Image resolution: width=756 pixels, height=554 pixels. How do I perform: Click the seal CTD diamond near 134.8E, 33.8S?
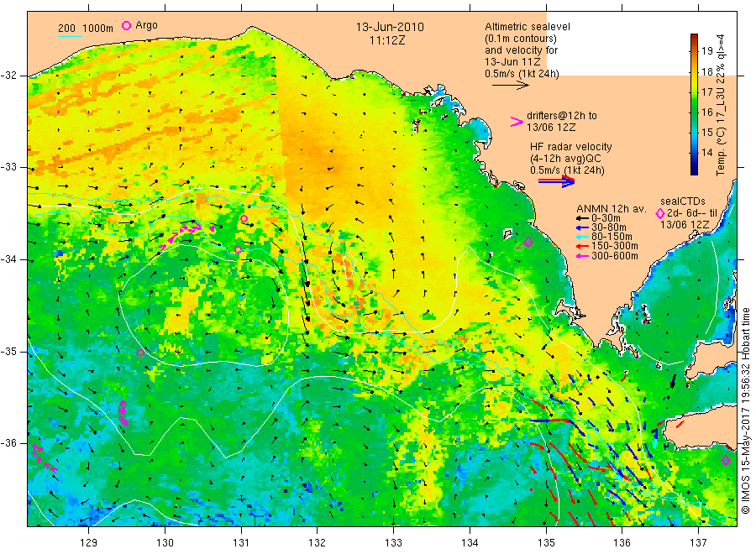pyautogui.click(x=528, y=243)
